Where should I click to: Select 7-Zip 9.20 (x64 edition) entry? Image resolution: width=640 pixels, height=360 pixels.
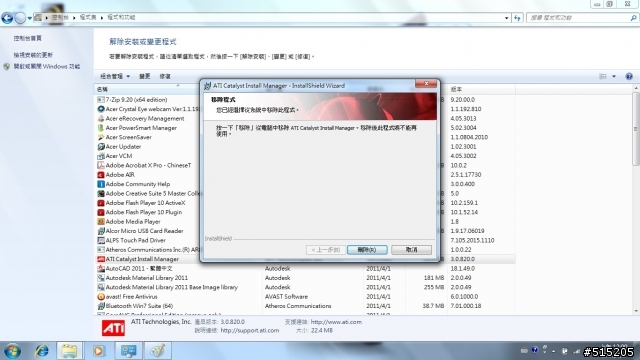tap(136, 100)
